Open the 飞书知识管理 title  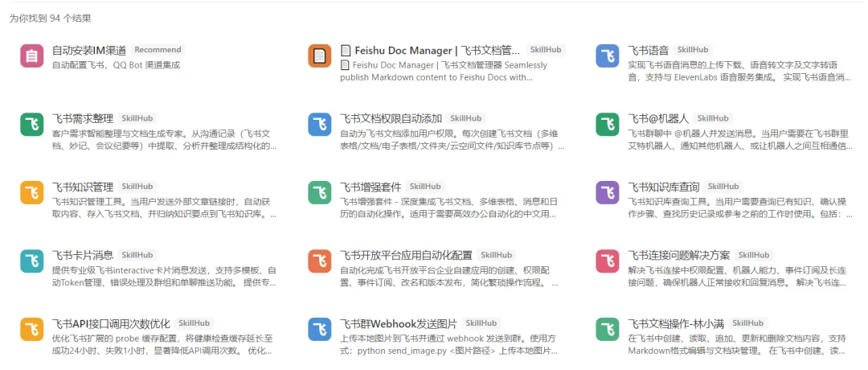[83, 187]
